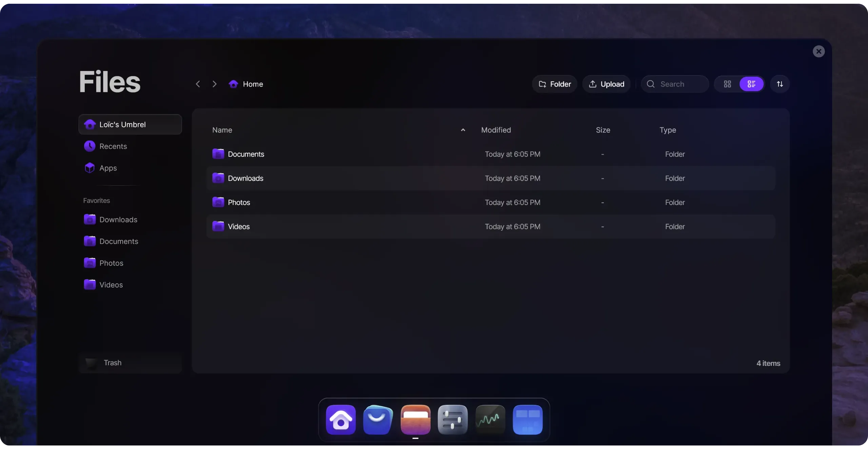Click the Recents clock icon

[x=90, y=146]
